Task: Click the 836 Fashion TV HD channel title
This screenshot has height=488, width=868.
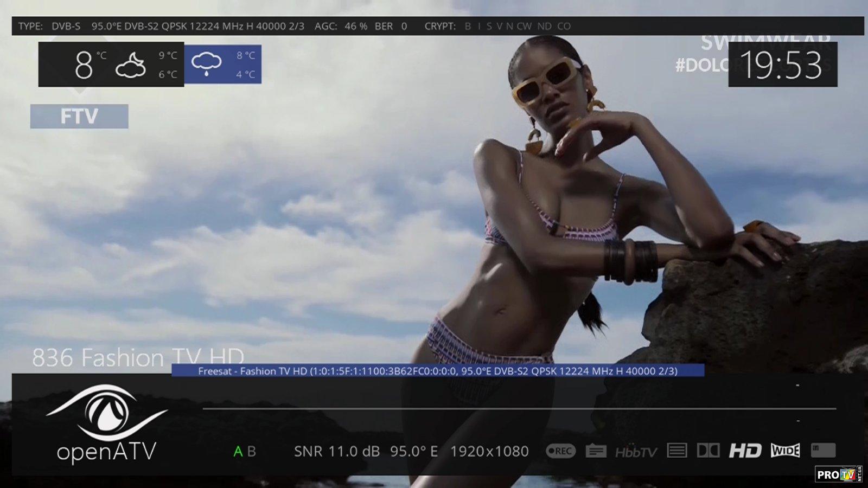Action: (138, 357)
